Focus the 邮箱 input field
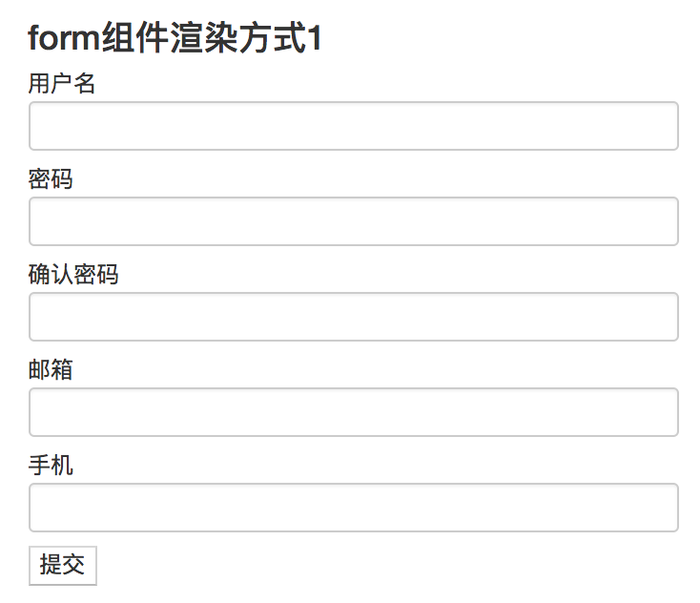 pos(353,412)
